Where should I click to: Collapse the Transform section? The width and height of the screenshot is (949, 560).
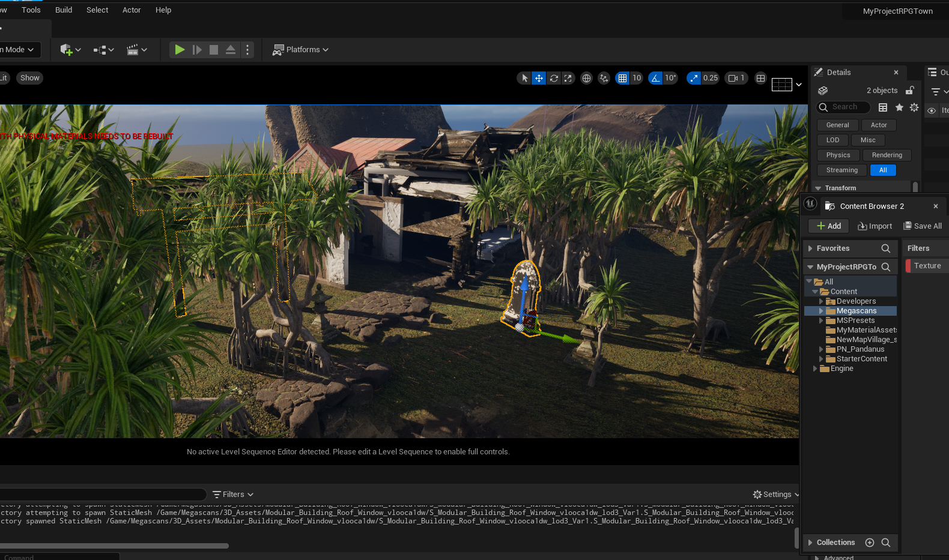tap(818, 188)
